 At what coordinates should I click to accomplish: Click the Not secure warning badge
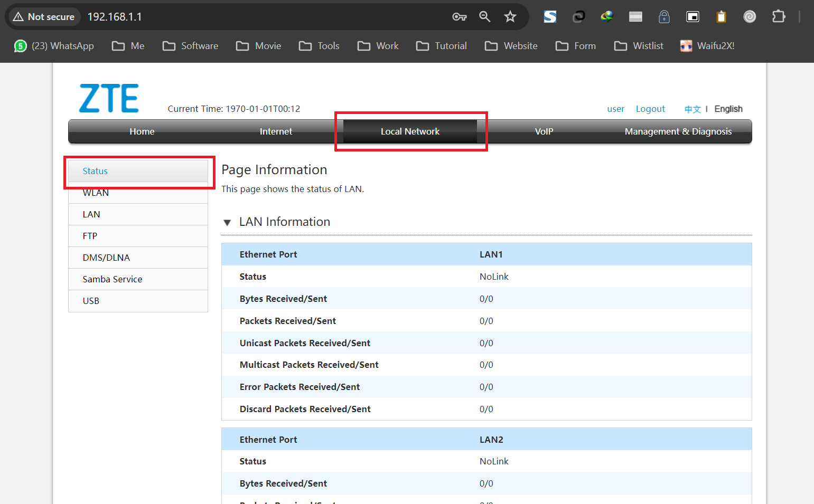[44, 17]
